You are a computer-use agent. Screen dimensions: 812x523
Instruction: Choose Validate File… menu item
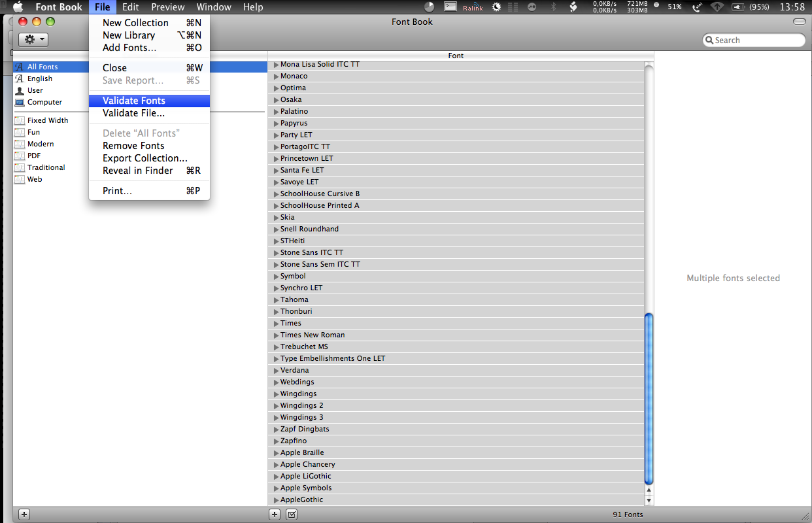[x=149, y=113]
